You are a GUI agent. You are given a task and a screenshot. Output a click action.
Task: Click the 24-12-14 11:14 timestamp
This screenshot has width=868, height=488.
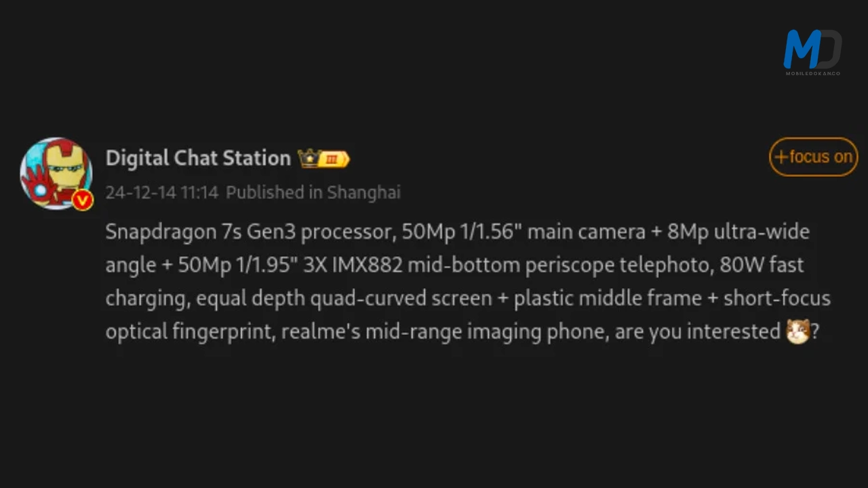[x=161, y=192]
